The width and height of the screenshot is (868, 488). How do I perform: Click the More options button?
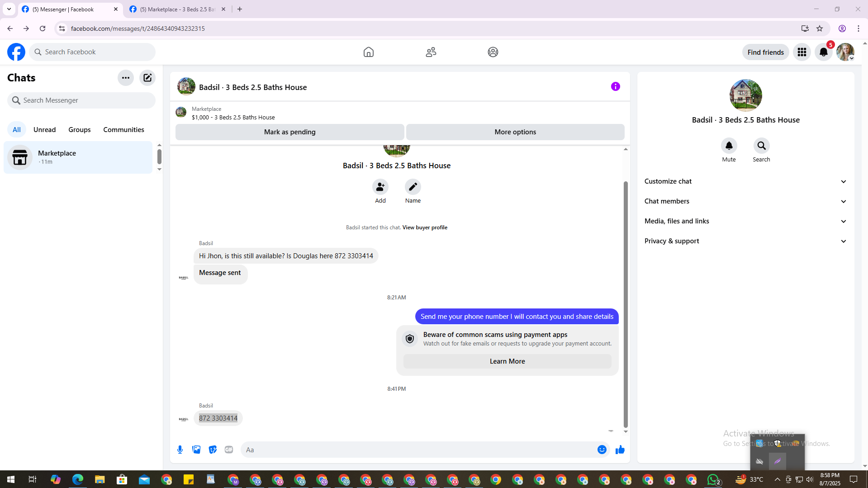[515, 132]
